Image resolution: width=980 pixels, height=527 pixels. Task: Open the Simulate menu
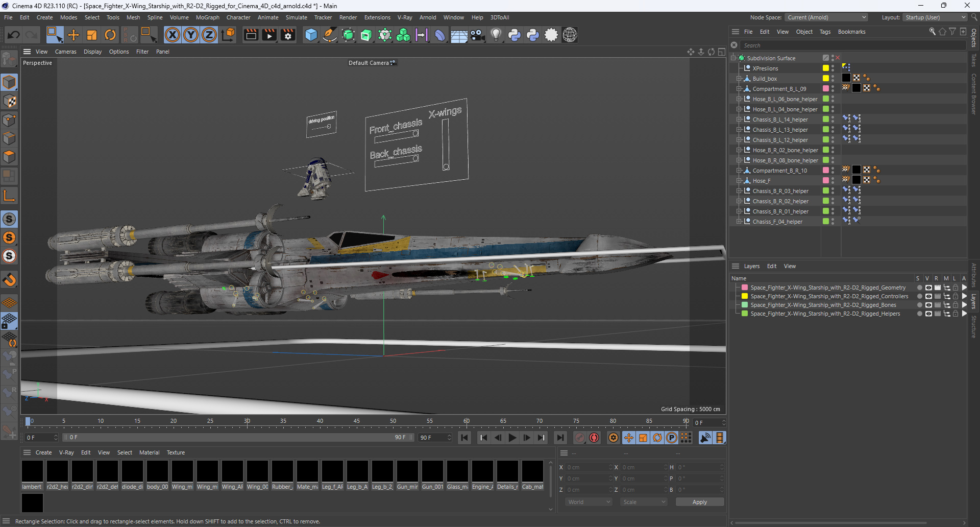[297, 17]
